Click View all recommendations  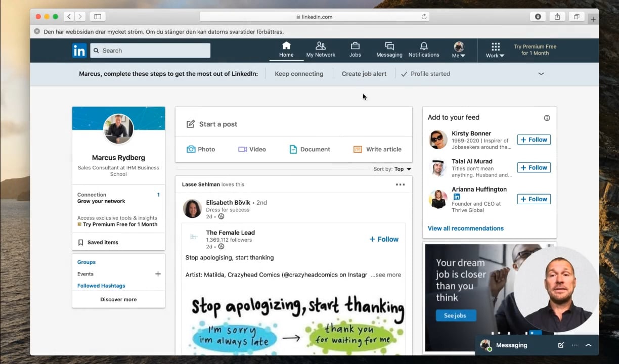466,229
